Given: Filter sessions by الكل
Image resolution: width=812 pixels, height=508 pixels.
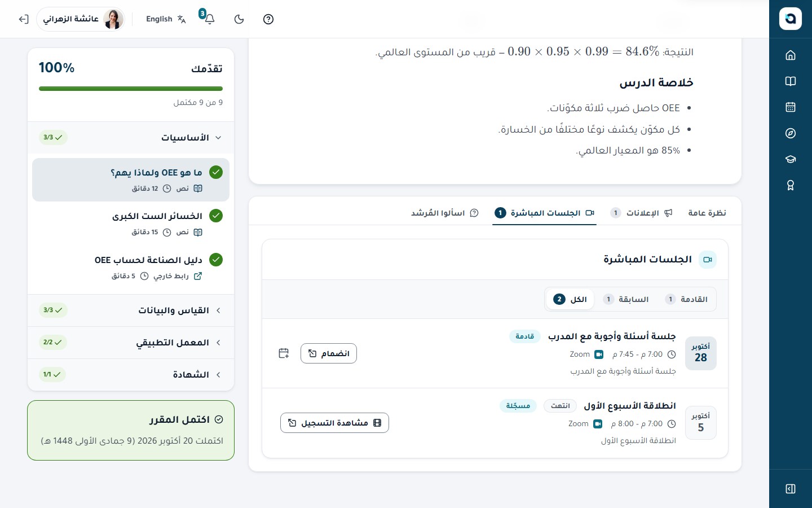Looking at the screenshot, I should [570, 299].
